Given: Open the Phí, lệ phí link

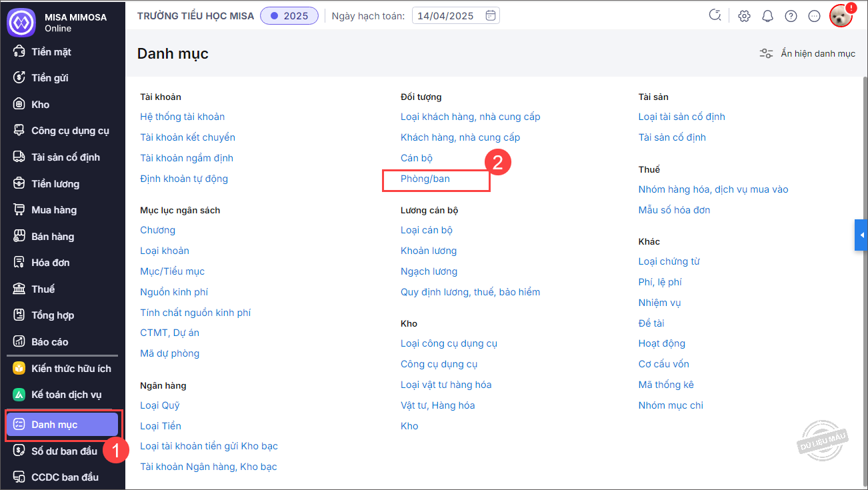Looking at the screenshot, I should pyautogui.click(x=660, y=282).
